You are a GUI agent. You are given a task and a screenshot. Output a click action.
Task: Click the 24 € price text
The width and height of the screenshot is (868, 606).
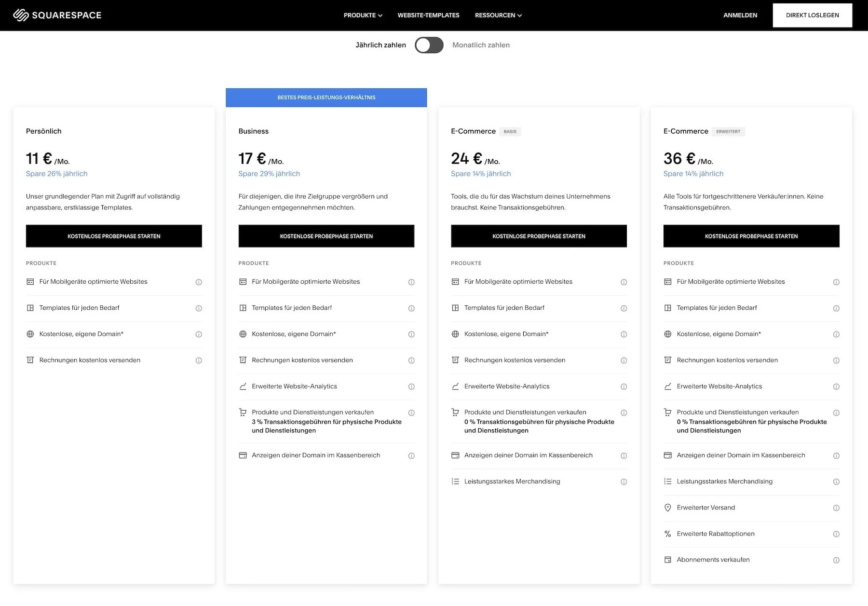(466, 158)
